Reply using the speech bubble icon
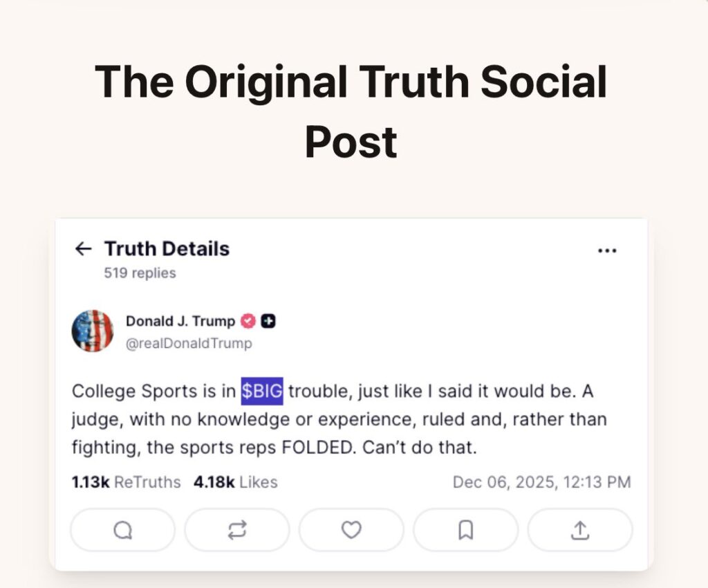This screenshot has height=588, width=708. point(122,530)
